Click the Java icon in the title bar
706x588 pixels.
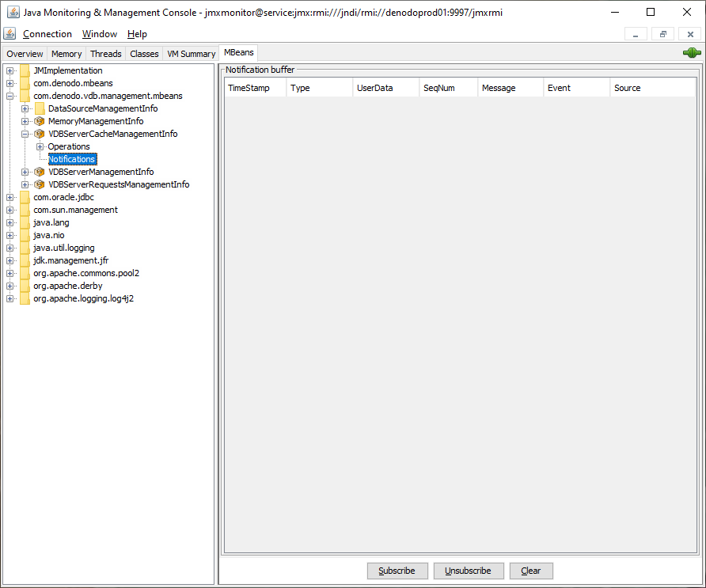coord(13,12)
